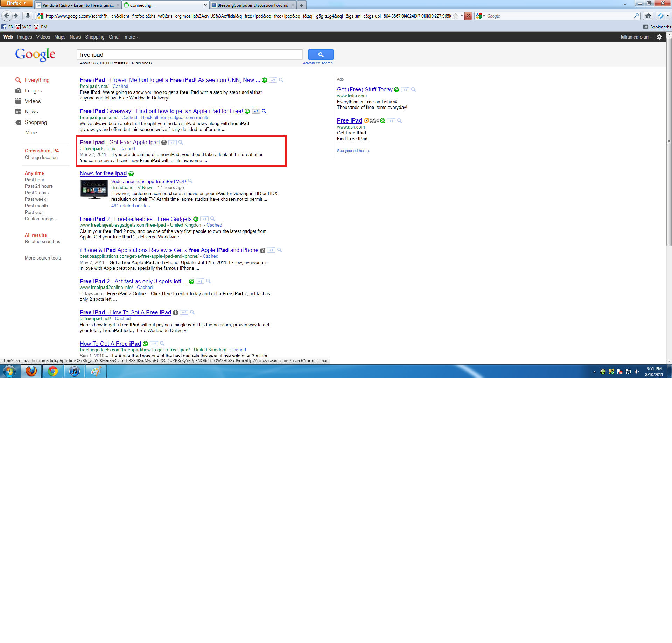
Task: Switch to the BleepingComputer Discussion Forums tab
Action: click(x=253, y=5)
